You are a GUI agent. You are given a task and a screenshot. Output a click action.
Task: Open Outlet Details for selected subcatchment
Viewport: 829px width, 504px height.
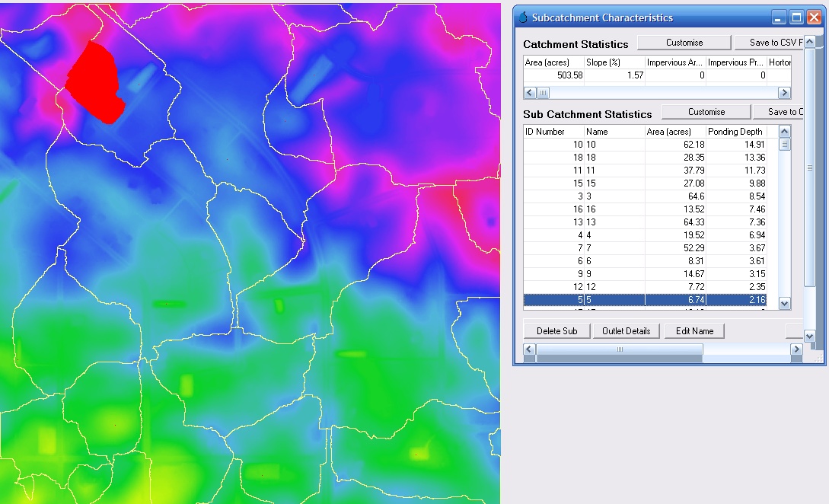pos(626,331)
